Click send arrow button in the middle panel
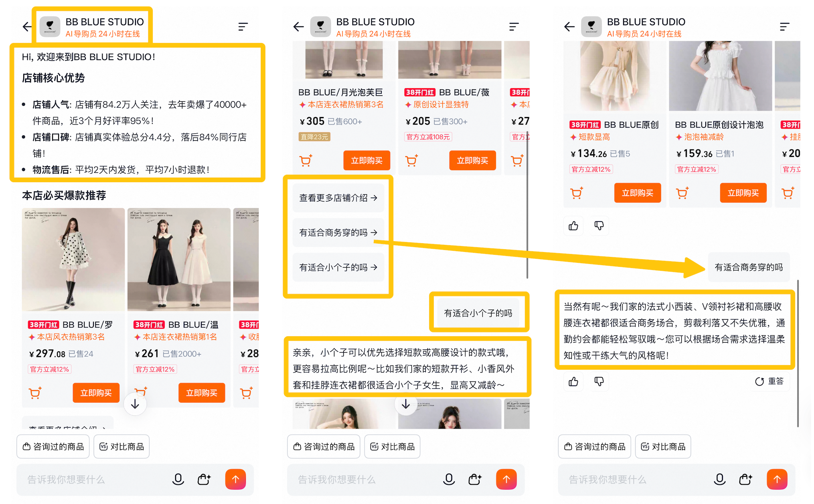 pos(506,479)
